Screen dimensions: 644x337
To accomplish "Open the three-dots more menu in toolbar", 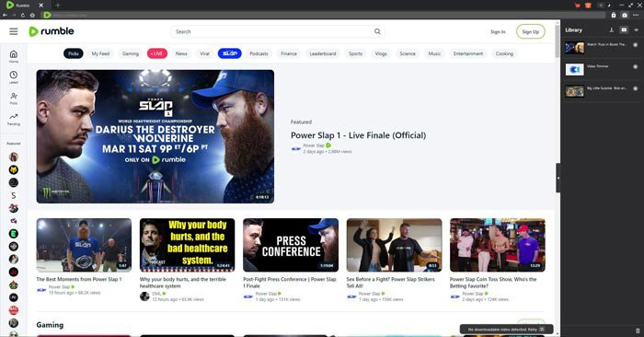I will pos(636,15).
